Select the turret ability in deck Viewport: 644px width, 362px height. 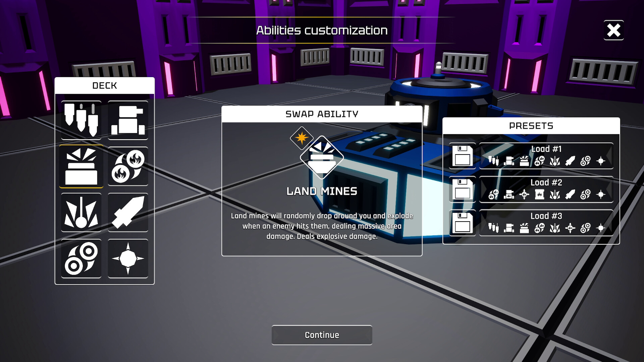(128, 120)
